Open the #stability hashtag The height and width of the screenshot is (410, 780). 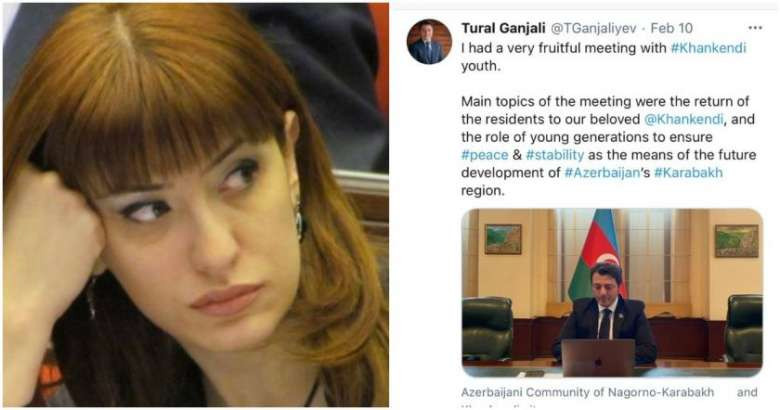[555, 155]
